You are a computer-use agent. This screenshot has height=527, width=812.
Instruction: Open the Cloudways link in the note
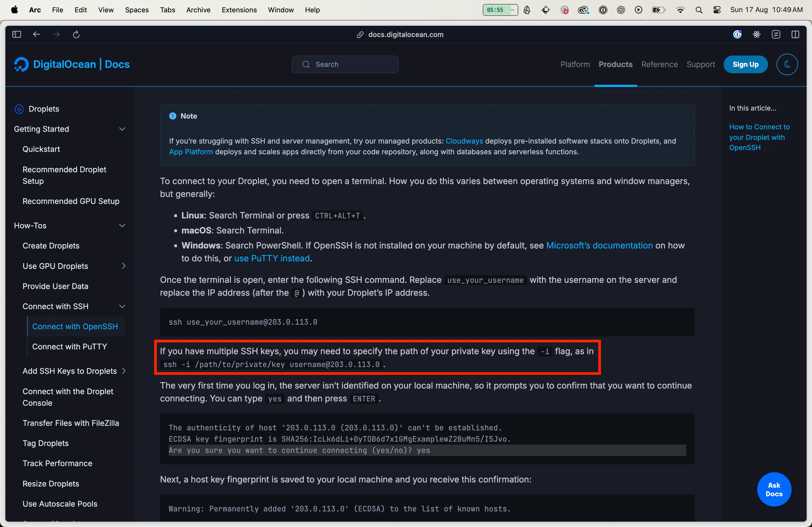[464, 141]
